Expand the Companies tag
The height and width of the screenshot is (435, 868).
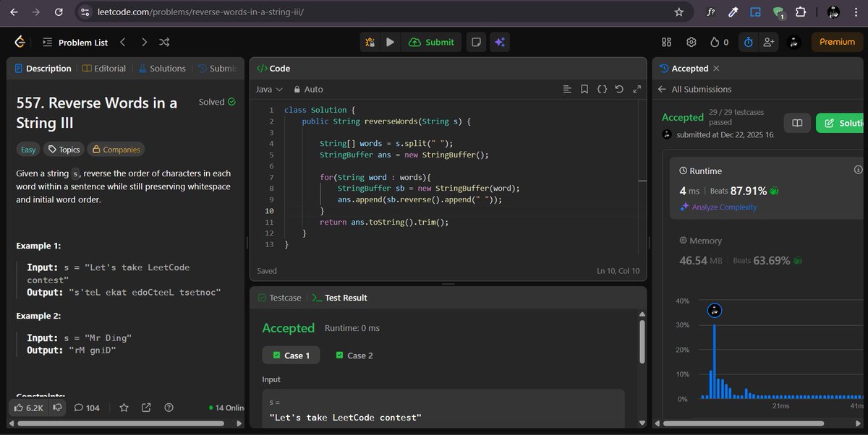[116, 150]
